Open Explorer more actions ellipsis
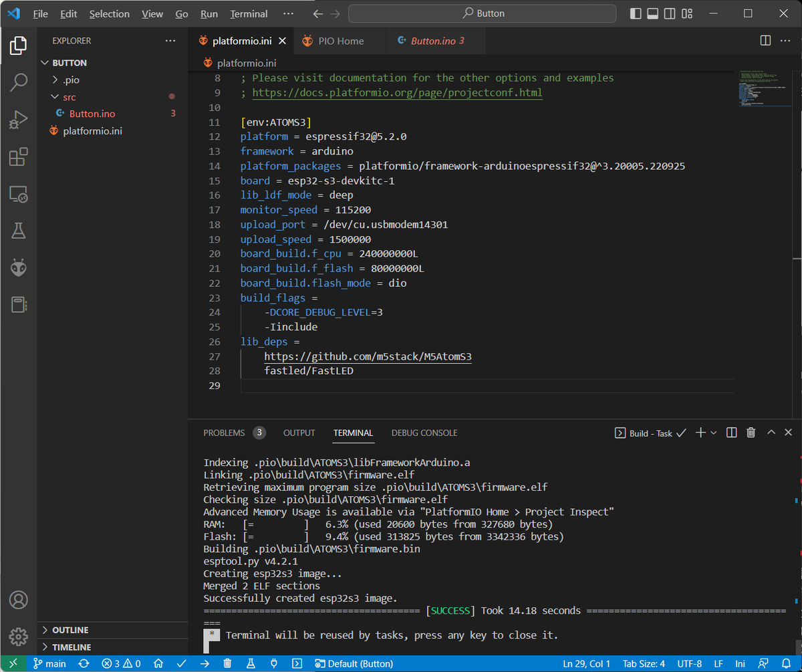 coord(170,41)
